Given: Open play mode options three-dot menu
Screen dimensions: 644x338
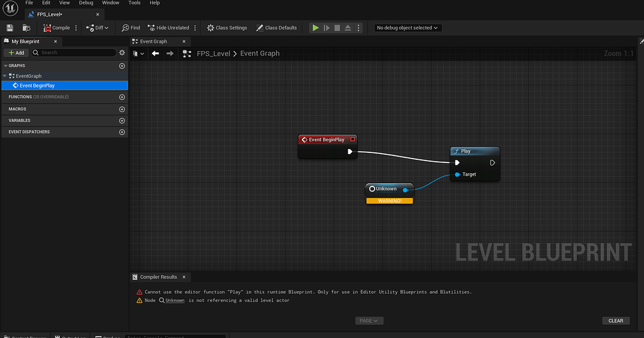Looking at the screenshot, I should click(358, 28).
